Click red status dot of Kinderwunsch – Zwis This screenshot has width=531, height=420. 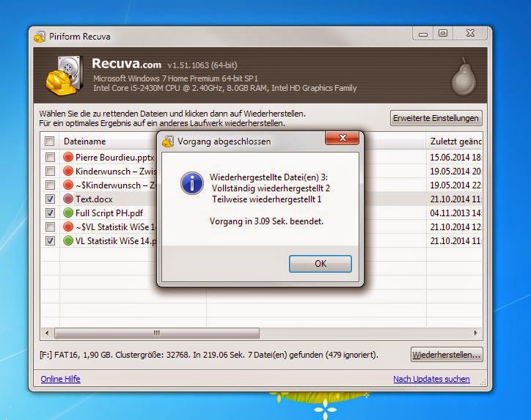pyautogui.click(x=68, y=171)
